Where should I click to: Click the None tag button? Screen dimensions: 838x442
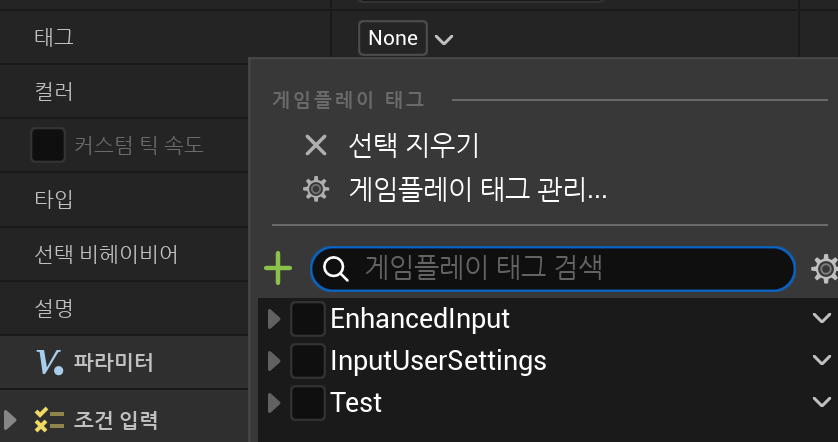click(x=393, y=38)
